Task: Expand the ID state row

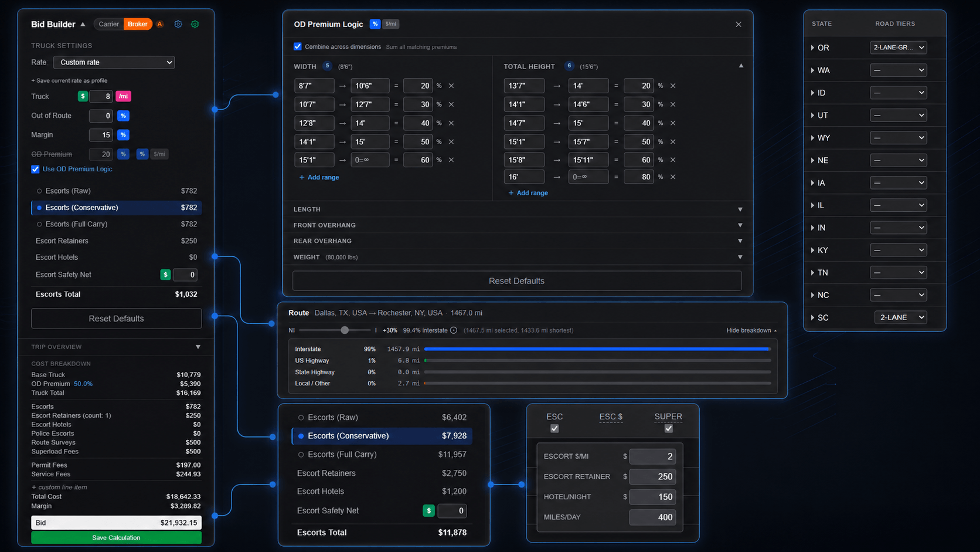Action: click(812, 93)
